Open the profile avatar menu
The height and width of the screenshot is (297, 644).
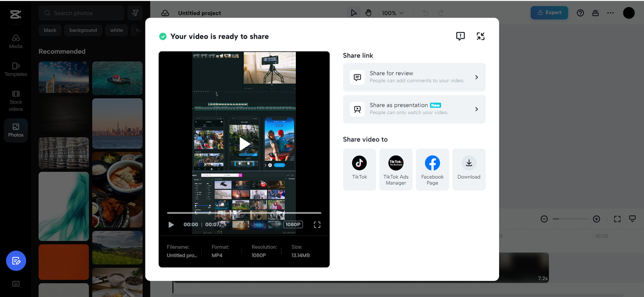click(x=629, y=13)
